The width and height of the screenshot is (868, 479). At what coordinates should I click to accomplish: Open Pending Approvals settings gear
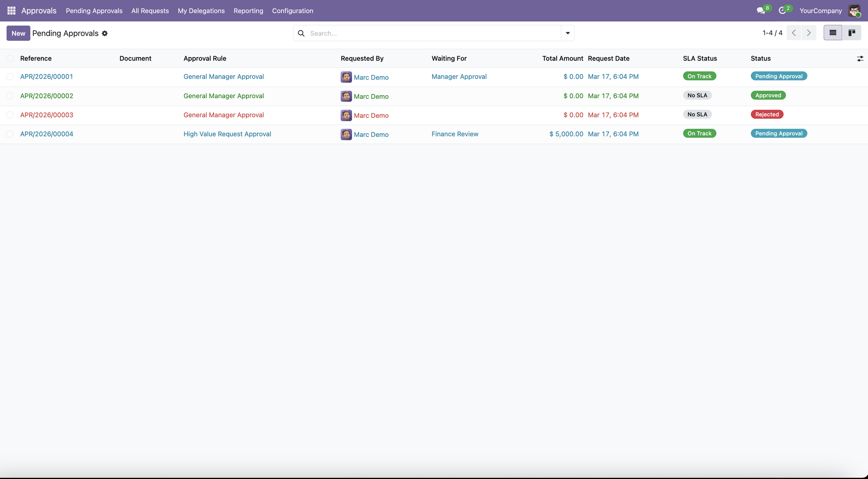tap(105, 33)
